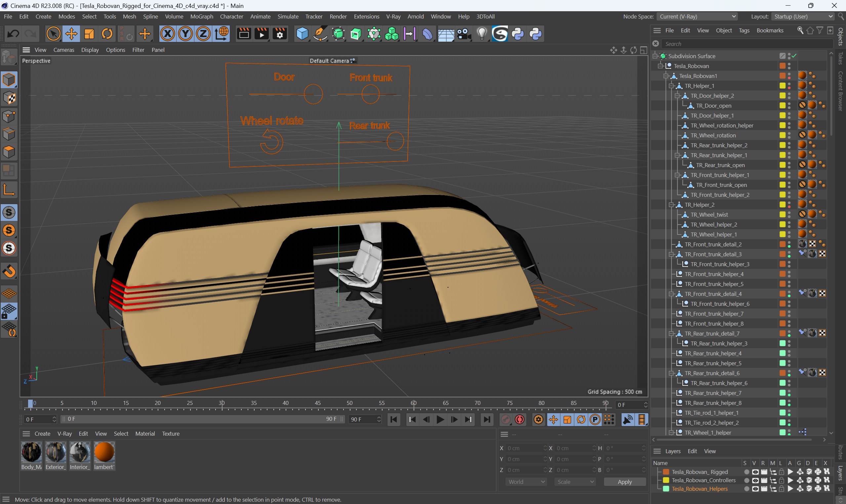Screen dimensions: 846x504
Task: Click the Make Editable icon in left toolbar
Action: coord(9,57)
